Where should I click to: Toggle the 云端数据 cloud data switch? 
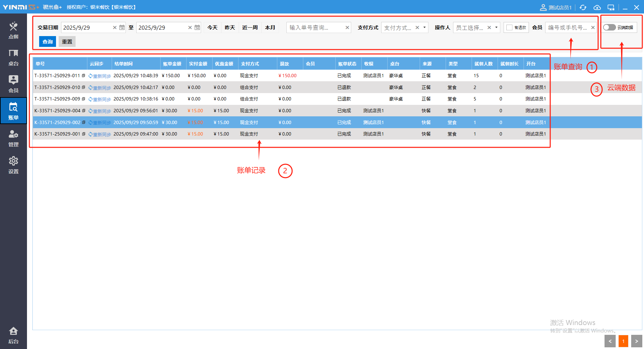click(610, 27)
